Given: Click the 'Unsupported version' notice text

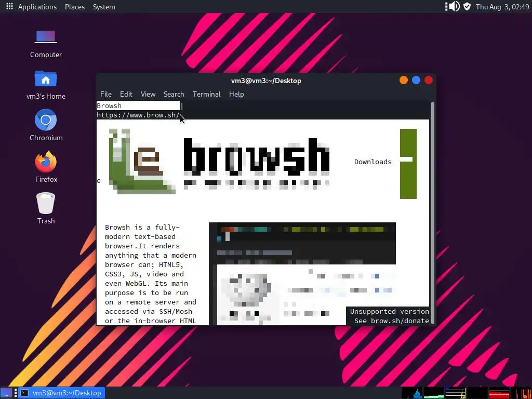Looking at the screenshot, I should (390, 311).
